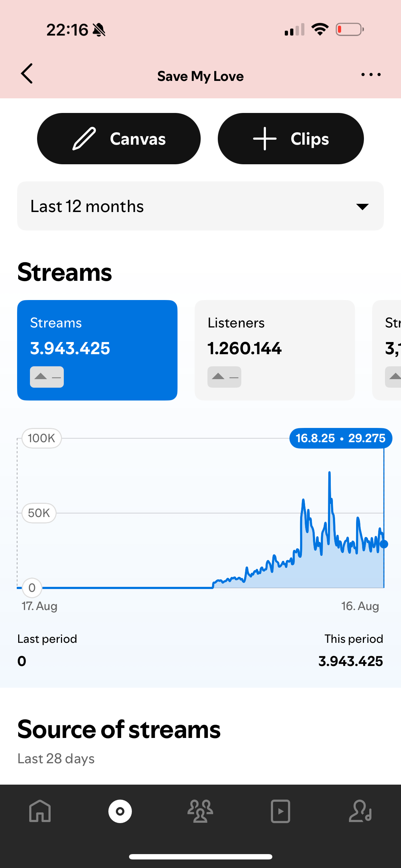Tap the Save My Love title
The width and height of the screenshot is (401, 868).
(201, 76)
